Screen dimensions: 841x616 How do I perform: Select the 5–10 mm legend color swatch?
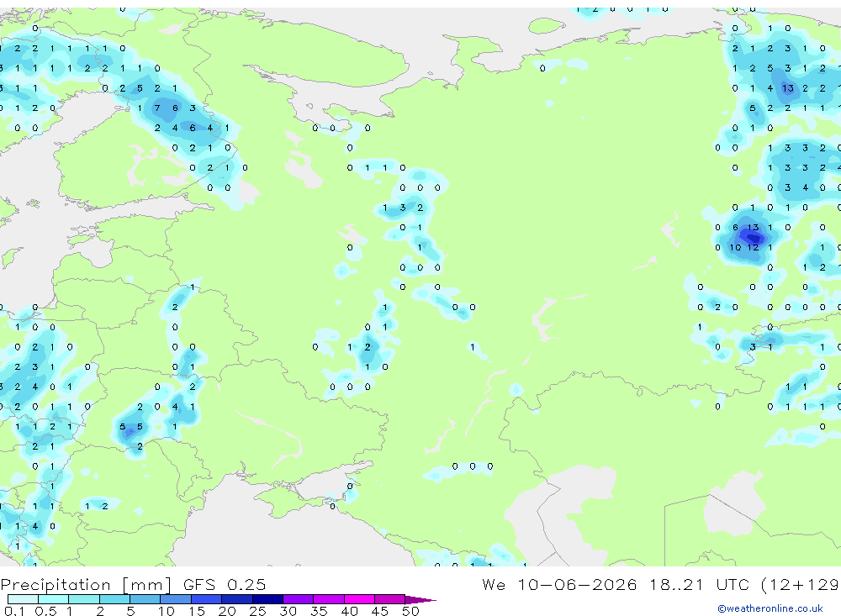145,599
